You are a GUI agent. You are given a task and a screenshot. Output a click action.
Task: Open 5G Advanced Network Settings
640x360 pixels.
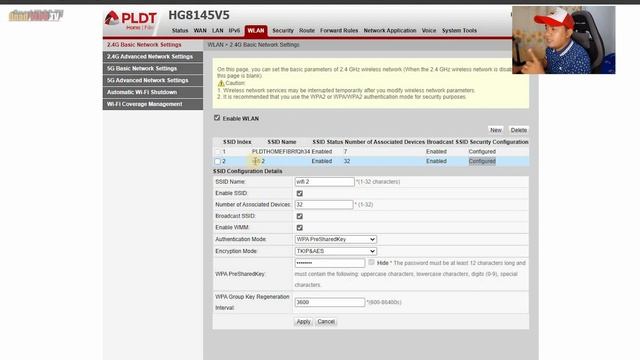(153, 80)
